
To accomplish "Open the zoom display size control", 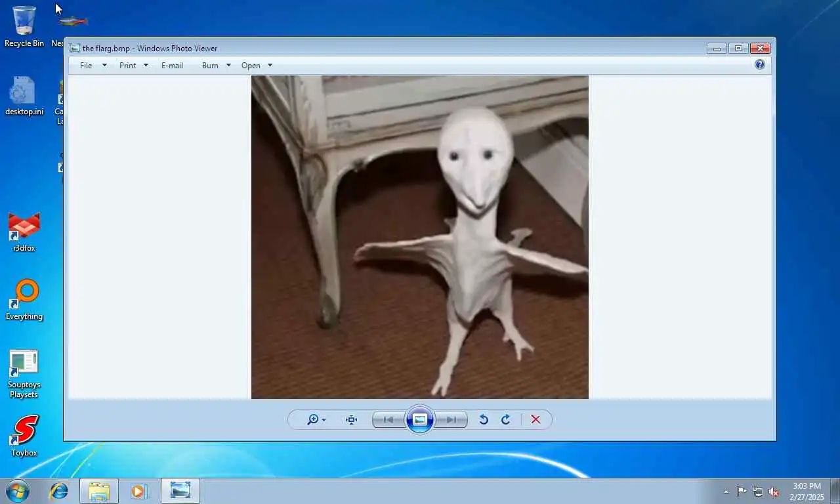I will [x=316, y=419].
